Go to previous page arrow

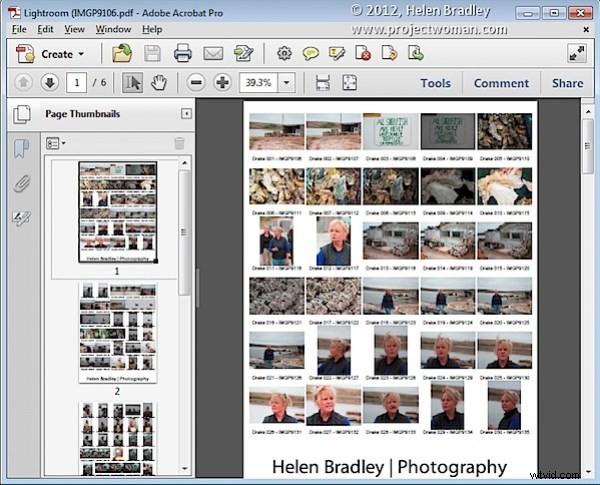[x=23, y=82]
